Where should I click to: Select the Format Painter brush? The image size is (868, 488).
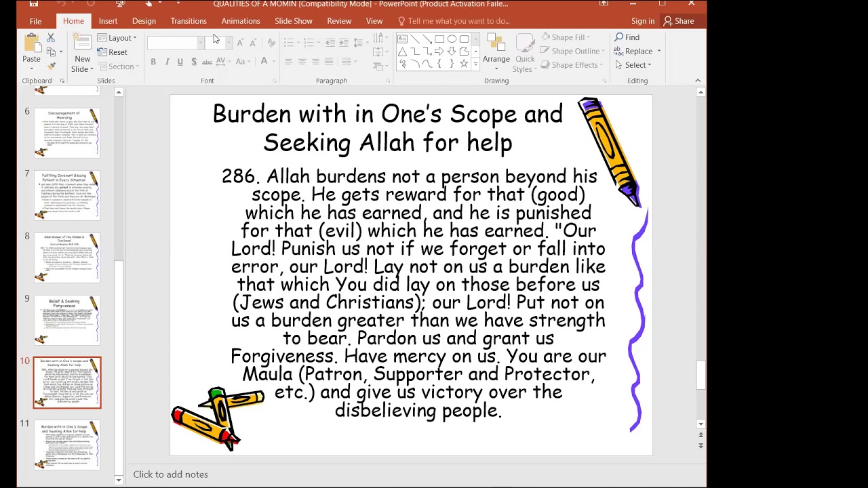point(52,66)
